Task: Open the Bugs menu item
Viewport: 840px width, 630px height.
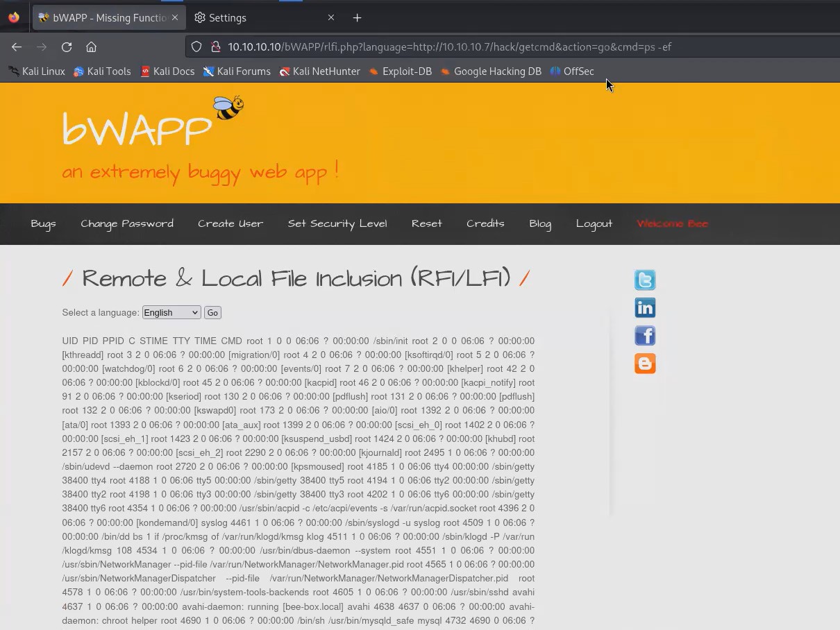Action: tap(43, 223)
